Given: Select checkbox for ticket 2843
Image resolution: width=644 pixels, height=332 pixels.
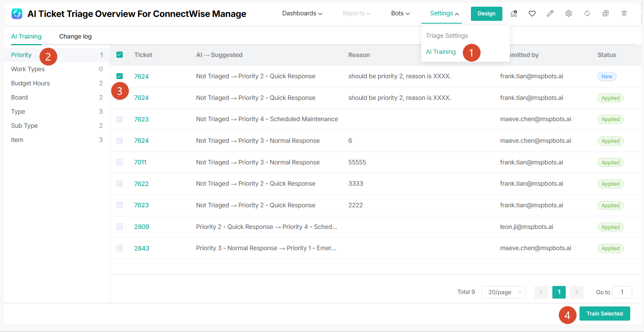Looking at the screenshot, I should pyautogui.click(x=120, y=248).
